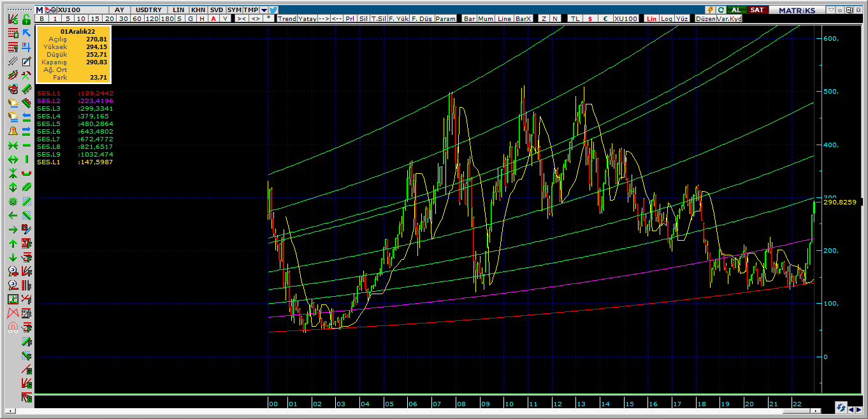Click the green down arrow icon

(x=13, y=257)
